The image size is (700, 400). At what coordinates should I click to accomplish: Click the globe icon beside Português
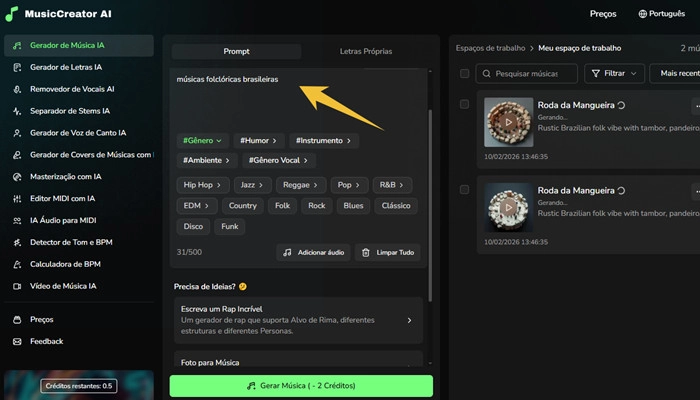point(642,14)
